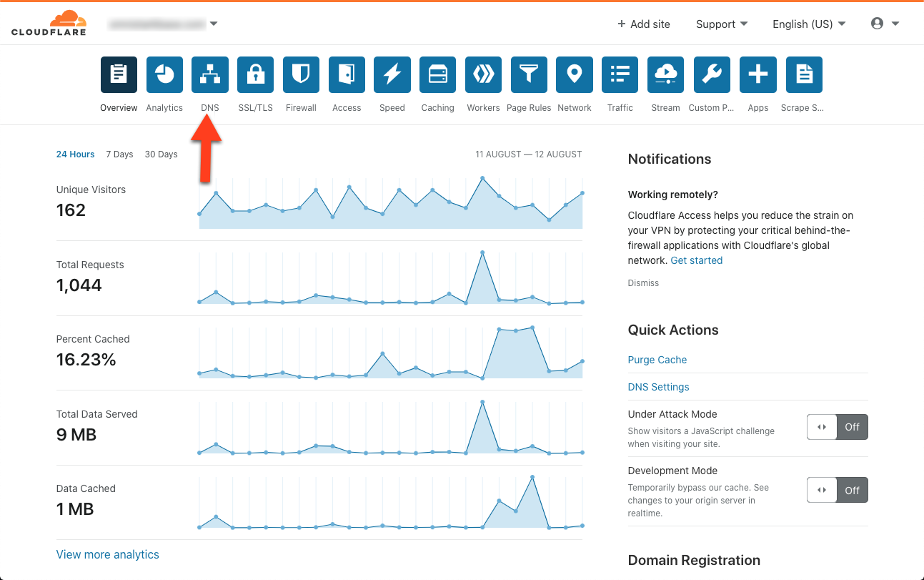Select the 7 Days time range

click(x=119, y=154)
